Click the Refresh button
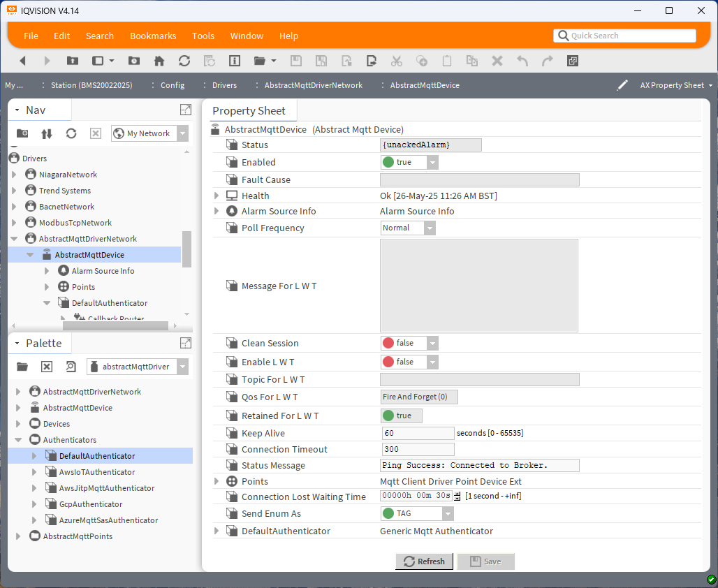The width and height of the screenshot is (718, 588). 424,561
